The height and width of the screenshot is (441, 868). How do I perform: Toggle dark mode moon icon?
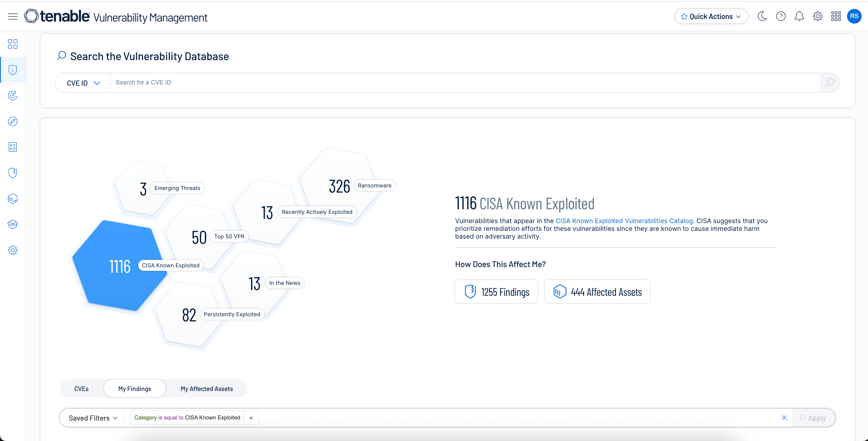point(762,16)
